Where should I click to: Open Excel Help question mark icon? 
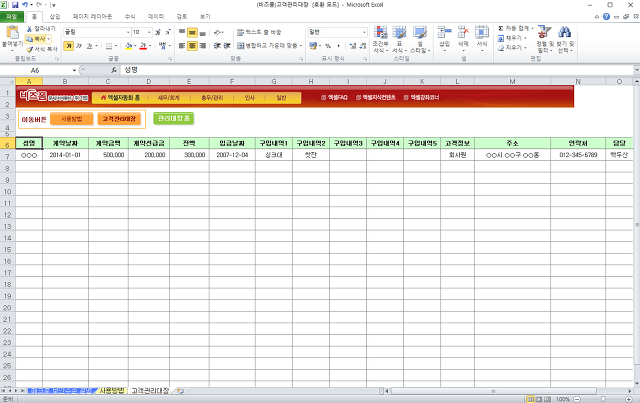[606, 17]
